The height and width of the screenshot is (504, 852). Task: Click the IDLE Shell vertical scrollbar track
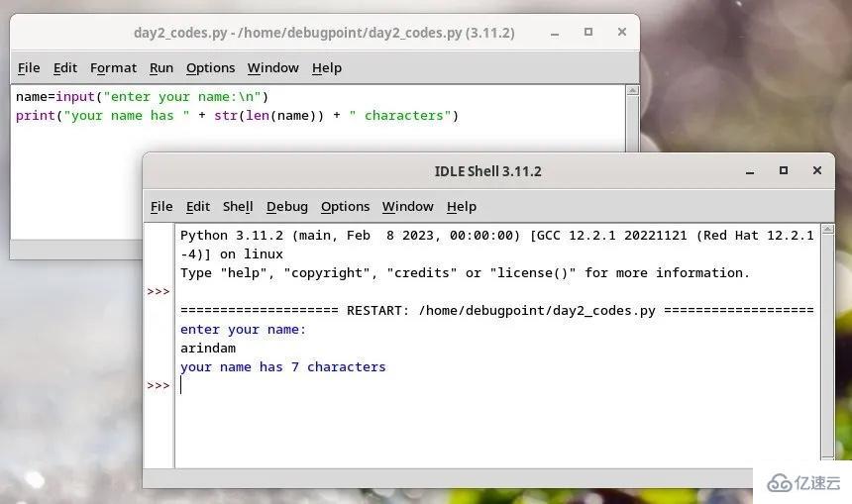tap(827, 346)
